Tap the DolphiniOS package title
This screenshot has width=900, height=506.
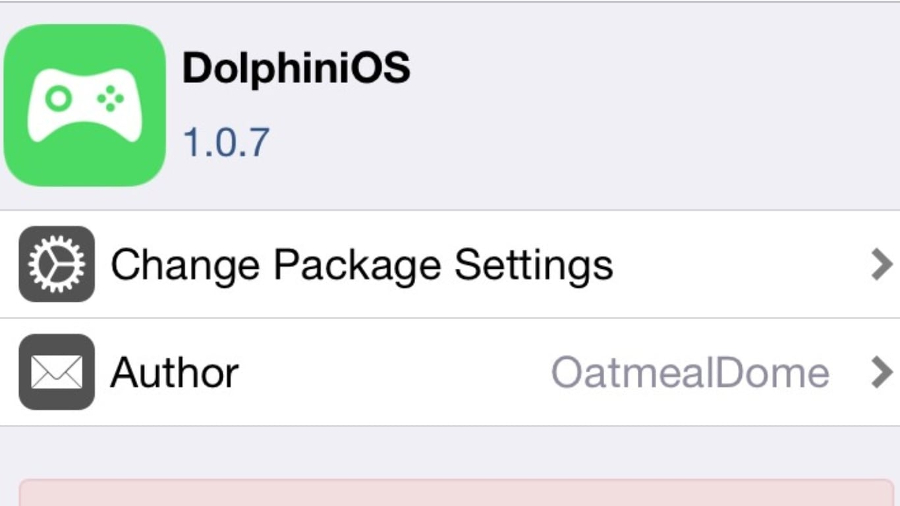coord(296,69)
